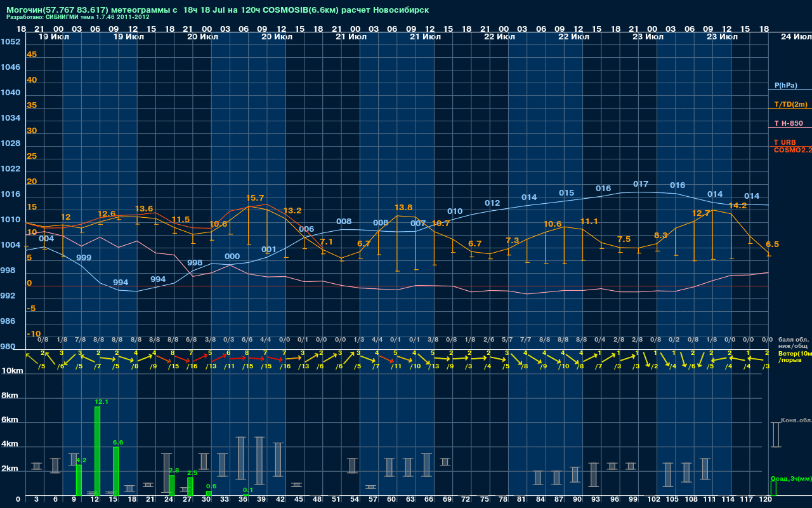This screenshot has width=812, height=508.
Task: Click the '-10' temperature axis label
Action: tap(34, 334)
